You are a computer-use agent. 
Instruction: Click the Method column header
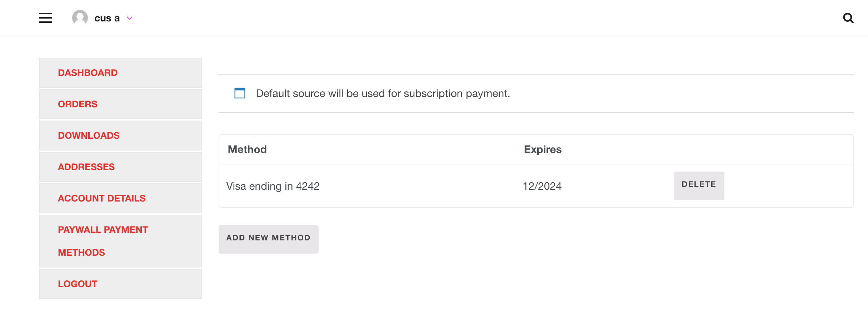247,149
